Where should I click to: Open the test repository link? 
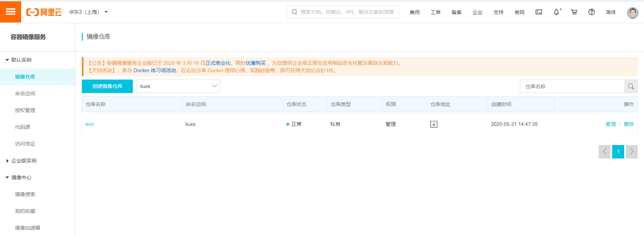point(90,124)
